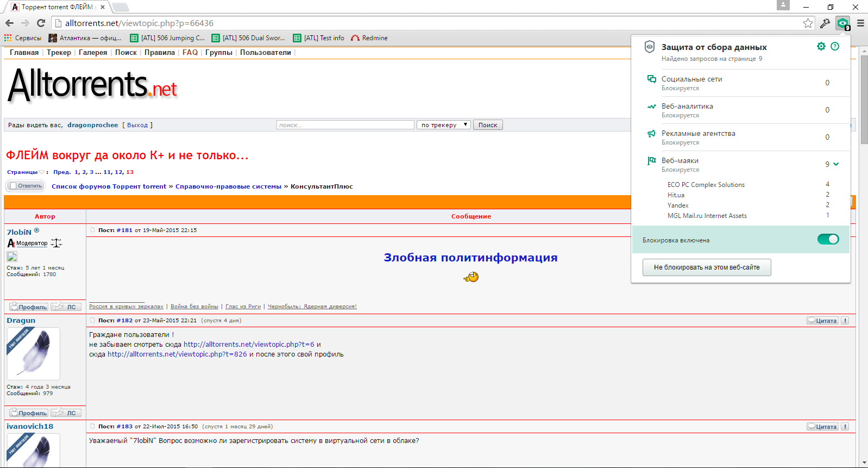Open the Трекер menu item
868x468 pixels.
(59, 53)
